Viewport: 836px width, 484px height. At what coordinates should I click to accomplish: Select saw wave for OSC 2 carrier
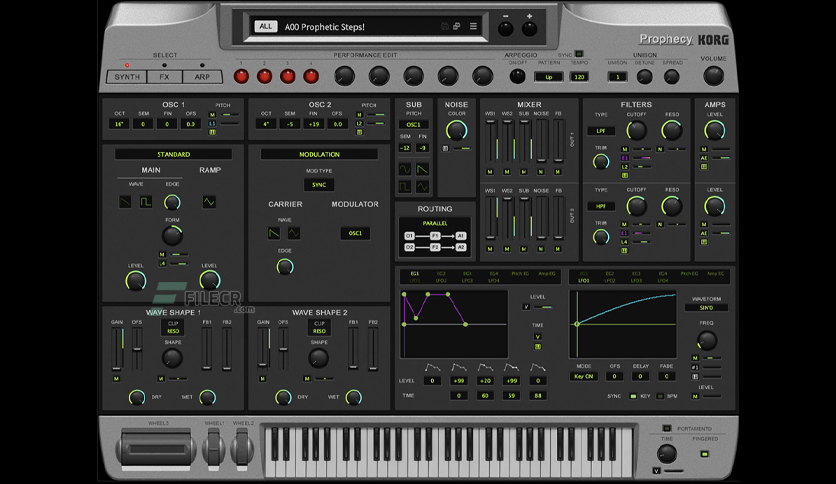pyautogui.click(x=274, y=233)
